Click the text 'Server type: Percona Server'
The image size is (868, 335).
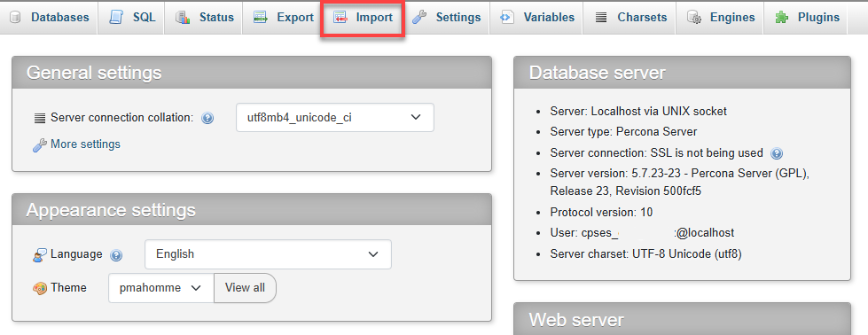[623, 132]
